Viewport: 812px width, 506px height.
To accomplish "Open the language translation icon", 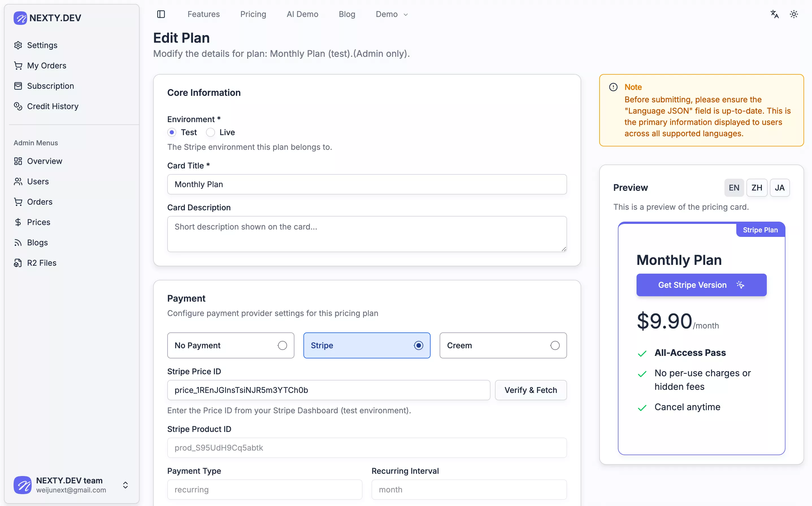I will point(774,14).
